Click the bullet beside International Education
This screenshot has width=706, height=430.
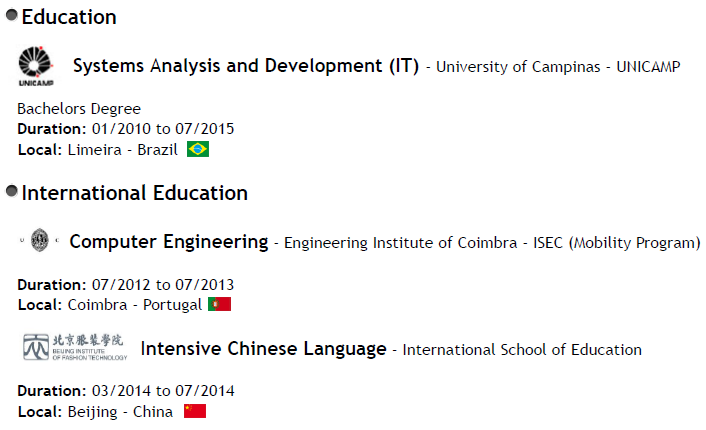(11, 191)
